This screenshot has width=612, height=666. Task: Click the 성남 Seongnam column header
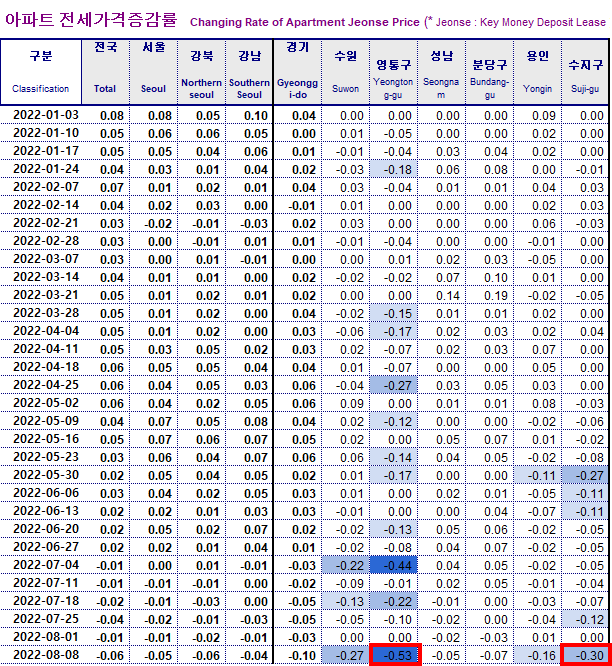pos(441,72)
